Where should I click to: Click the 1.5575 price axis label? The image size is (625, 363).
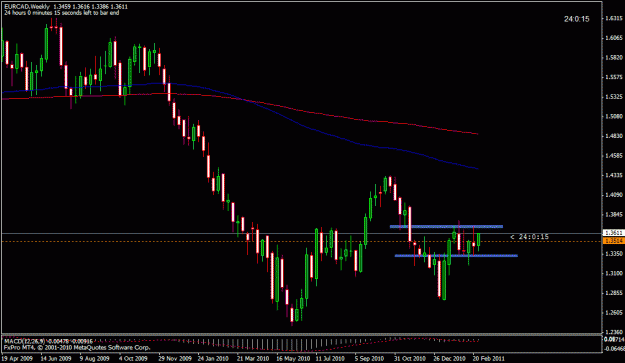click(614, 77)
